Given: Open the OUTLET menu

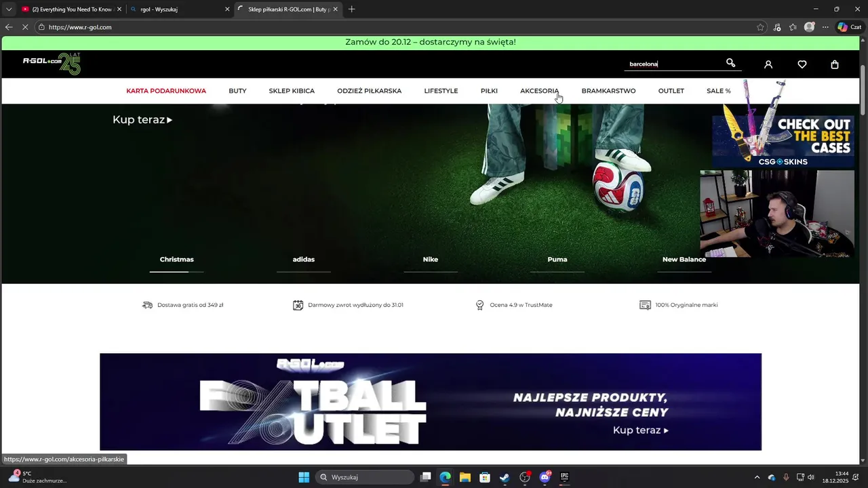Looking at the screenshot, I should tap(671, 91).
